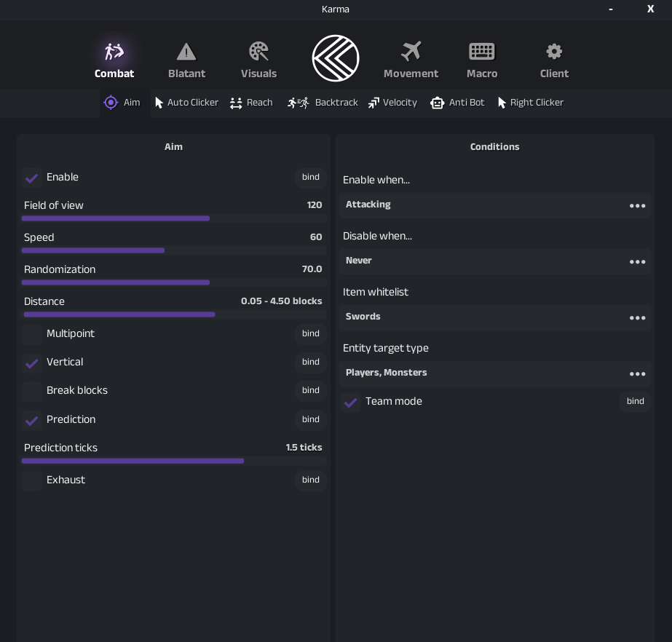Click the Conditions panel heading
Viewport: 672px width, 642px height.
[494, 147]
